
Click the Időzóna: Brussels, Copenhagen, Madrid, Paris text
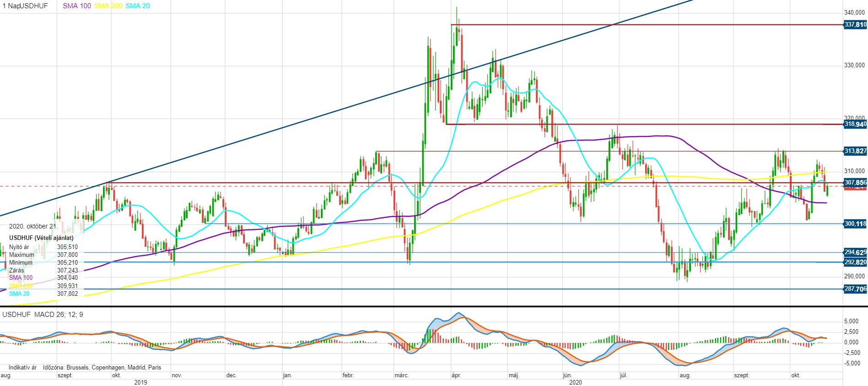pos(102,367)
